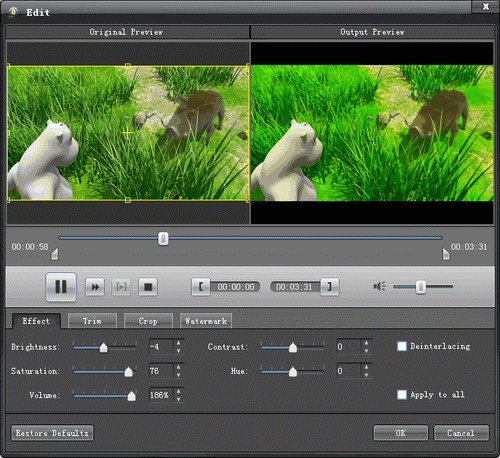
Task: Decrease Saturation with the down arrow
Action: [179, 375]
